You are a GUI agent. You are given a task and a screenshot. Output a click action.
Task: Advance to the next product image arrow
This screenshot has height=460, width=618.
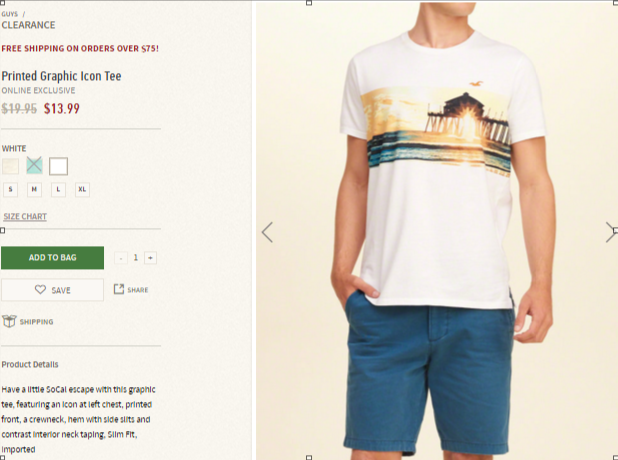click(611, 232)
